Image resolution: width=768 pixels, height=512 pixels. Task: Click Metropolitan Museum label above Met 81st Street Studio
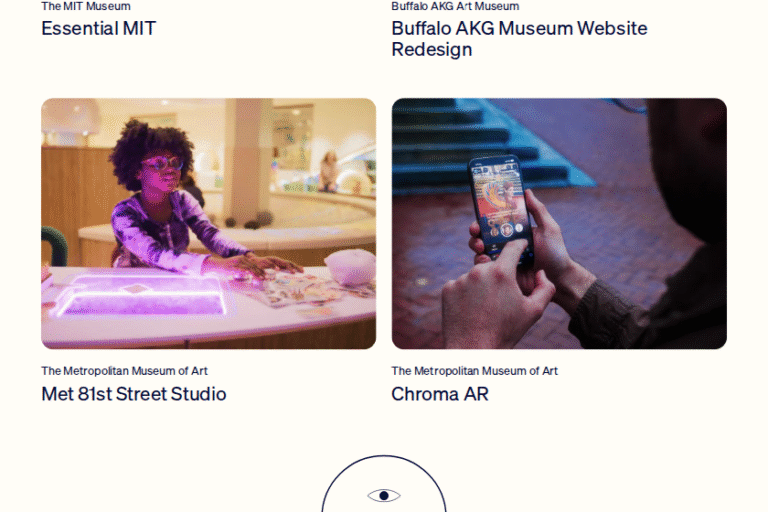pyautogui.click(x=124, y=371)
